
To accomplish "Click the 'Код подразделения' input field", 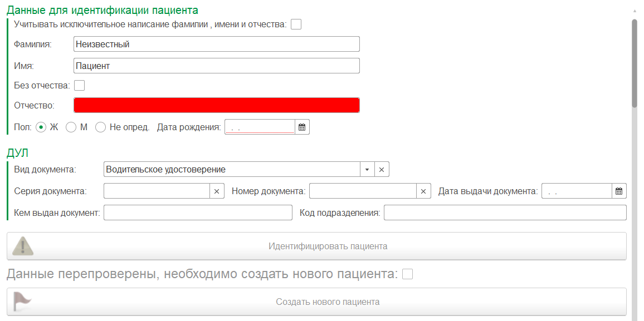I will (505, 213).
